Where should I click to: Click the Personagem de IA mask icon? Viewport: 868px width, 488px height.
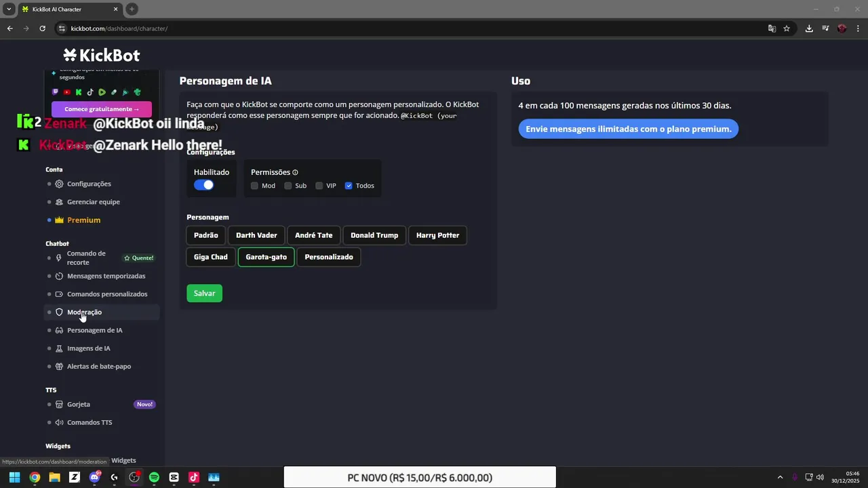coord(59,330)
